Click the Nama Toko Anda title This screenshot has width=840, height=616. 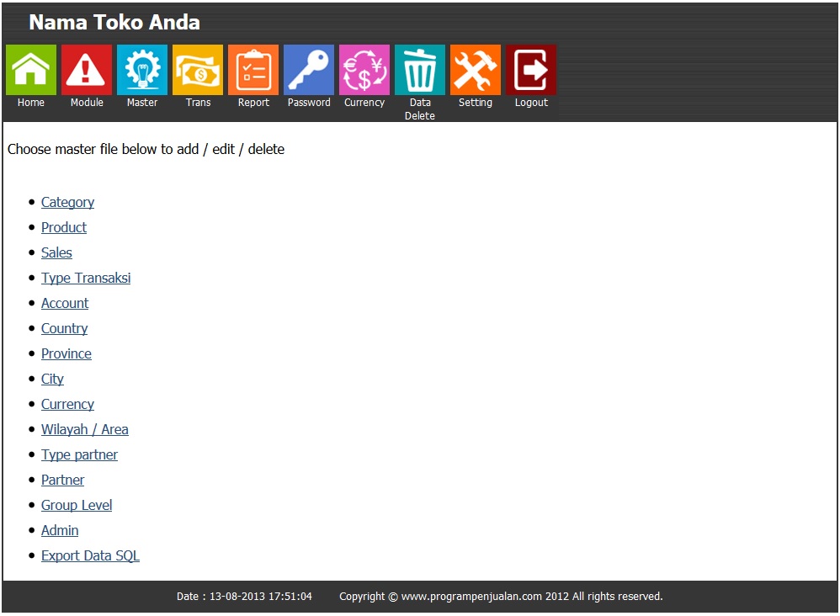(114, 23)
